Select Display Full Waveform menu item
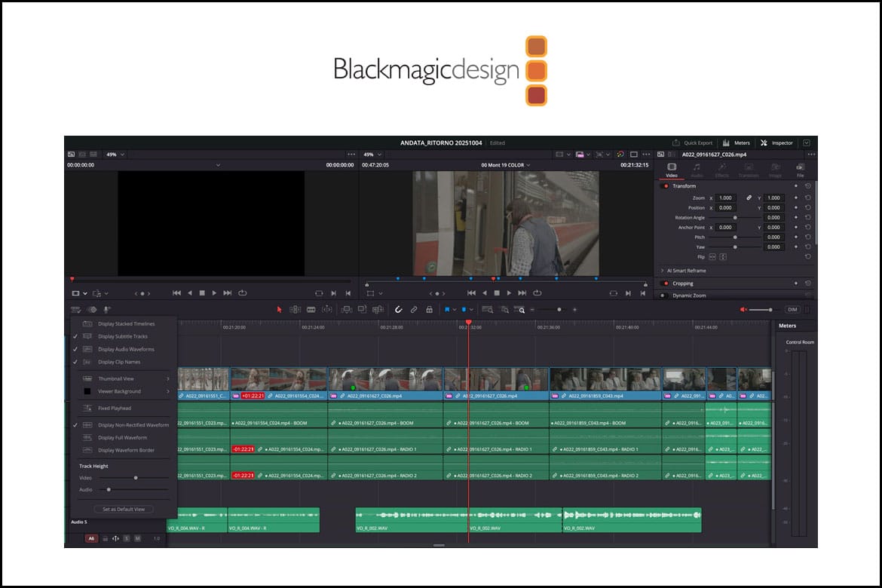 click(x=122, y=438)
